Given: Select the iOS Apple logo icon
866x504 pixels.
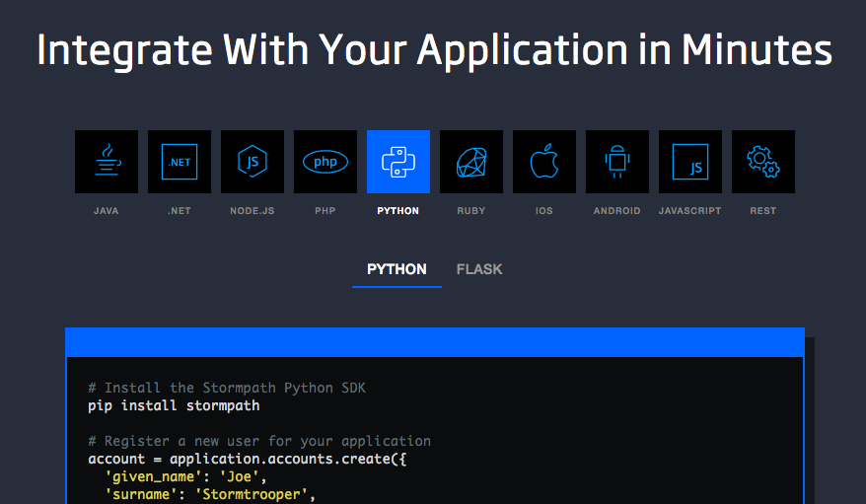Looking at the screenshot, I should [544, 162].
